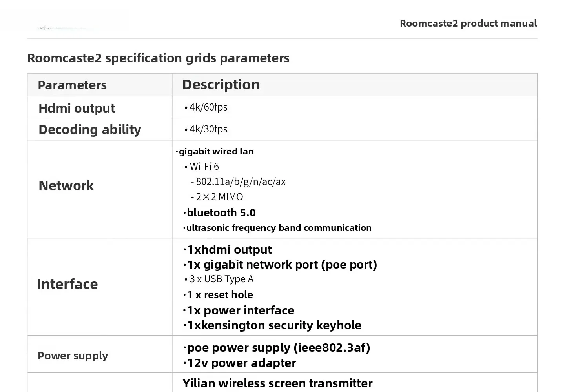Click the "Interface" row label

[x=67, y=284]
